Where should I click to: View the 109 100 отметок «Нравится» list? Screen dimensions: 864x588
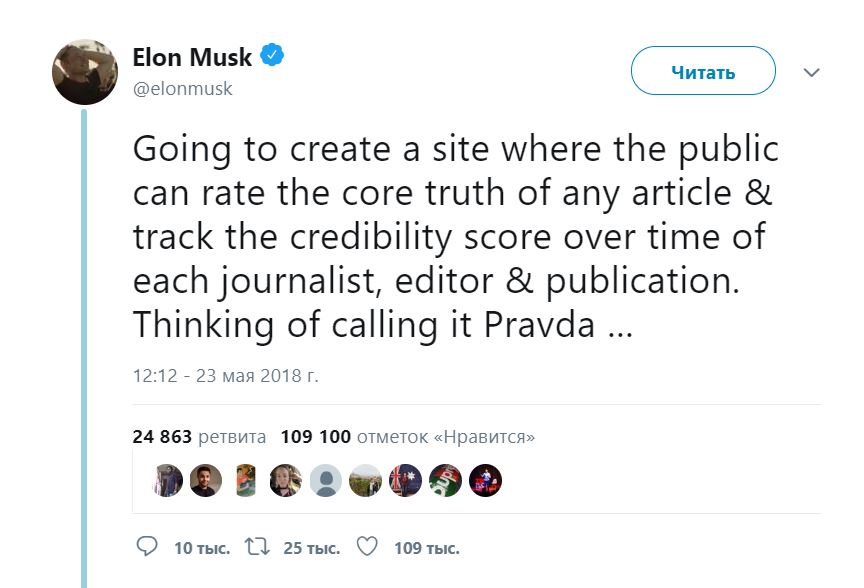point(408,437)
